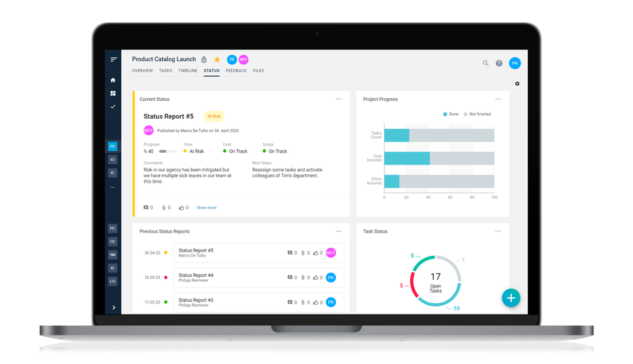
Task: Click the MDT member avatar beside the title
Action: pos(244,59)
